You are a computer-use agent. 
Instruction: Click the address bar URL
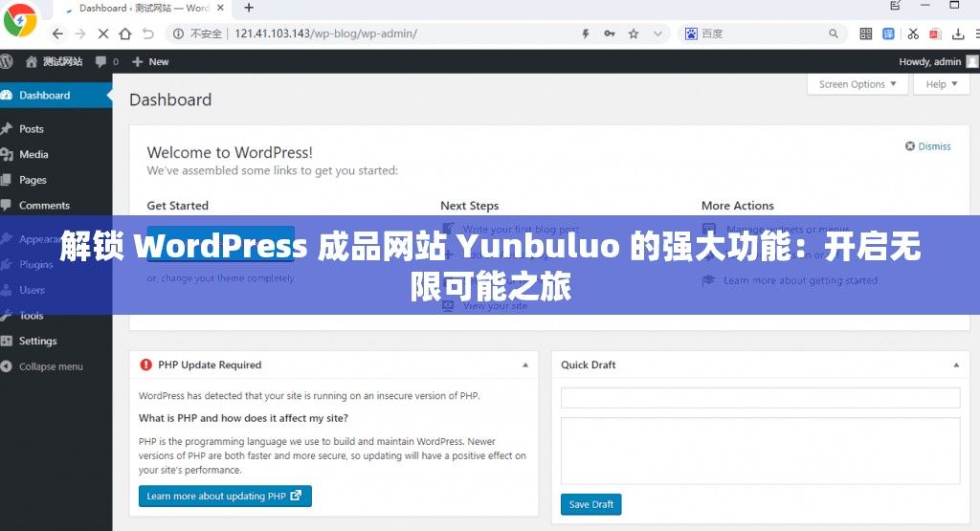(x=325, y=33)
